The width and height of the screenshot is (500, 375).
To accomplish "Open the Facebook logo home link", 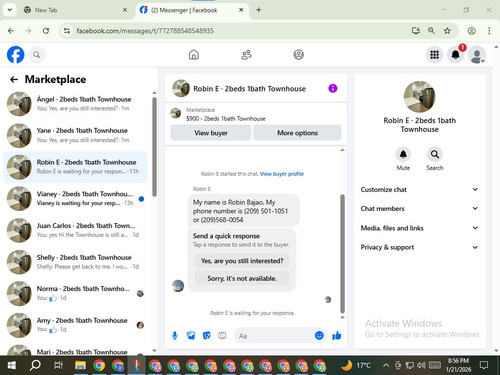I will pos(15,55).
